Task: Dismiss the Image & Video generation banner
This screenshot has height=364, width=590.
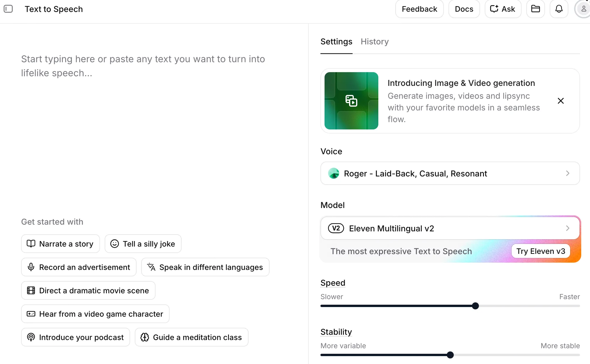Action: point(561,101)
